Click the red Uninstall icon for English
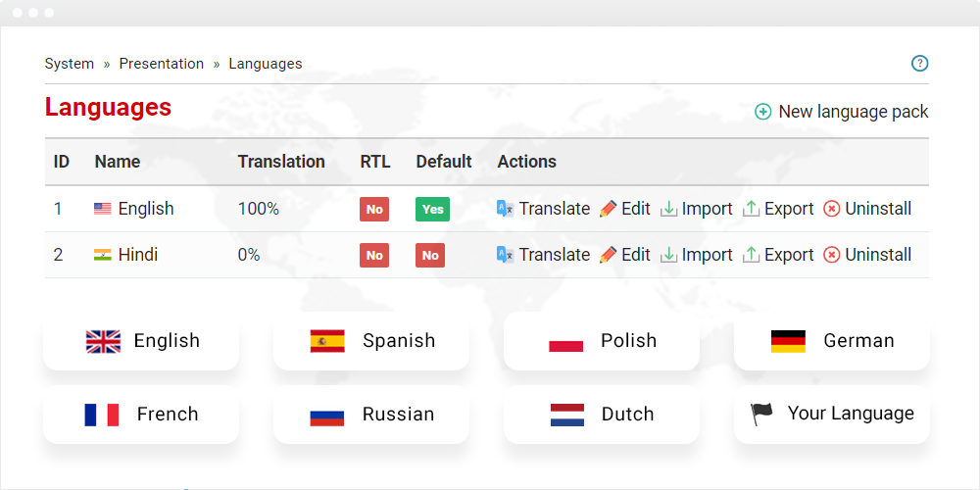Viewport: 980px width, 490px height. [831, 209]
